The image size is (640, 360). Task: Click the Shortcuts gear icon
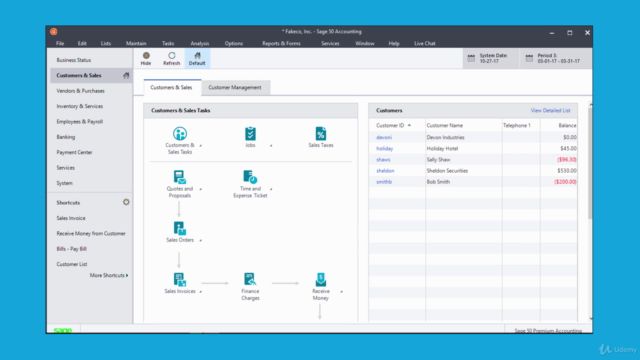click(x=126, y=202)
